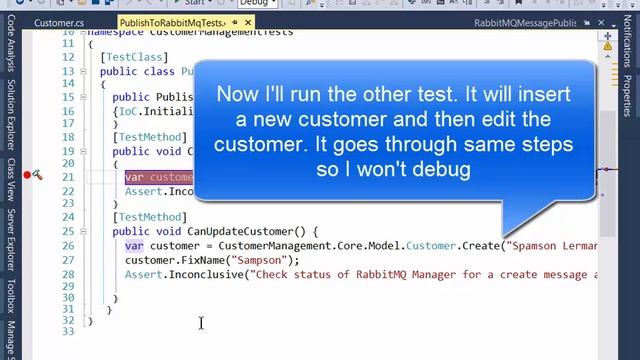
Task: Click line number 28 in the margin
Action: point(68,275)
